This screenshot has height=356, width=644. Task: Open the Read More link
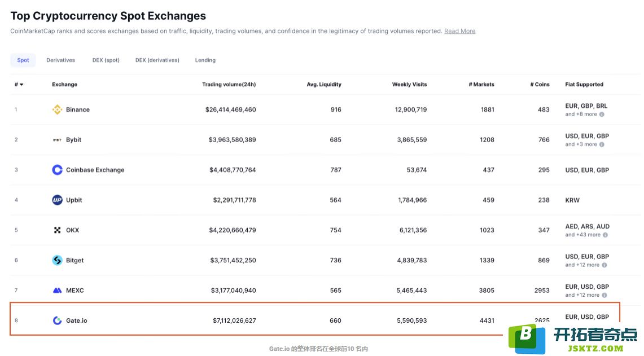(x=459, y=31)
